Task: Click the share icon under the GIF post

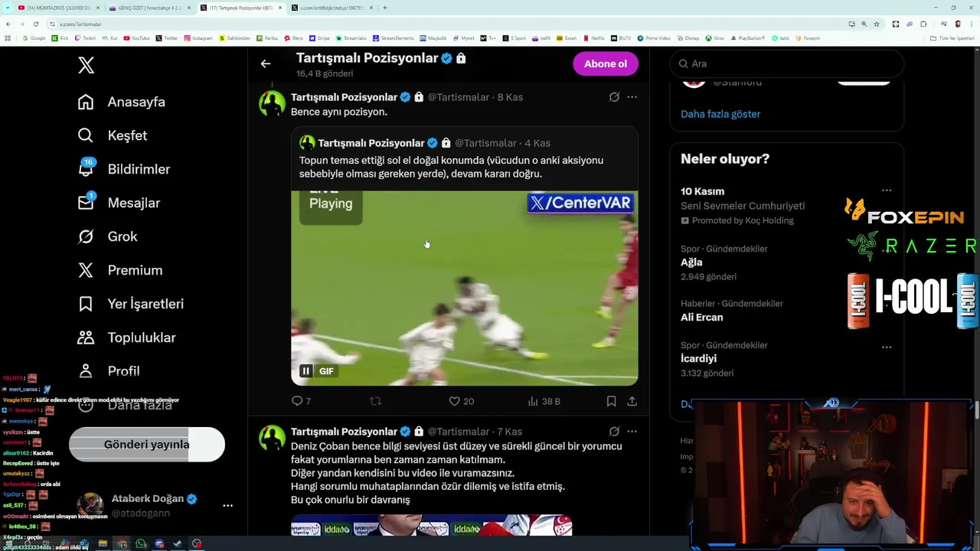Action: pos(632,401)
